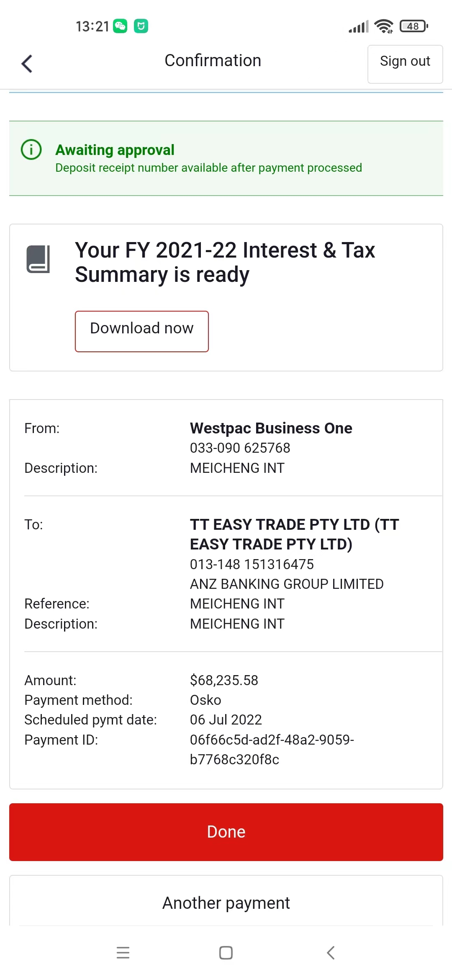Tap the book icon for Tax Summary
This screenshot has height=980, width=452.
(38, 259)
